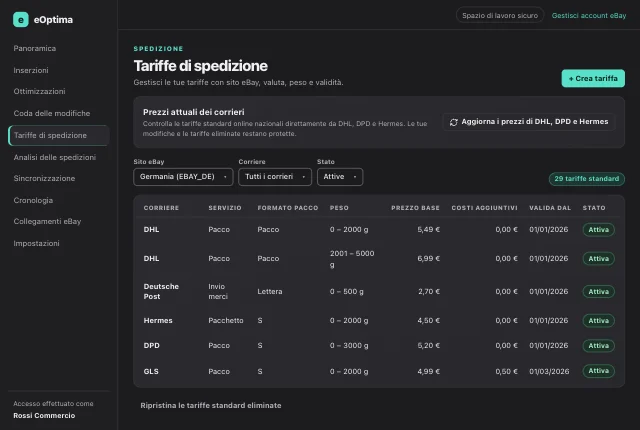Click the Rossi Commercio account name

(x=44, y=416)
